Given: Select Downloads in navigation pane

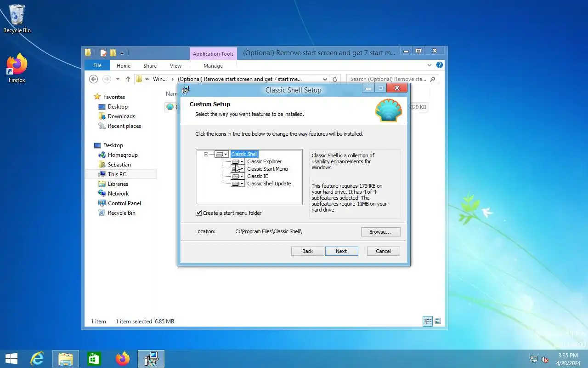Looking at the screenshot, I should pyautogui.click(x=121, y=116).
